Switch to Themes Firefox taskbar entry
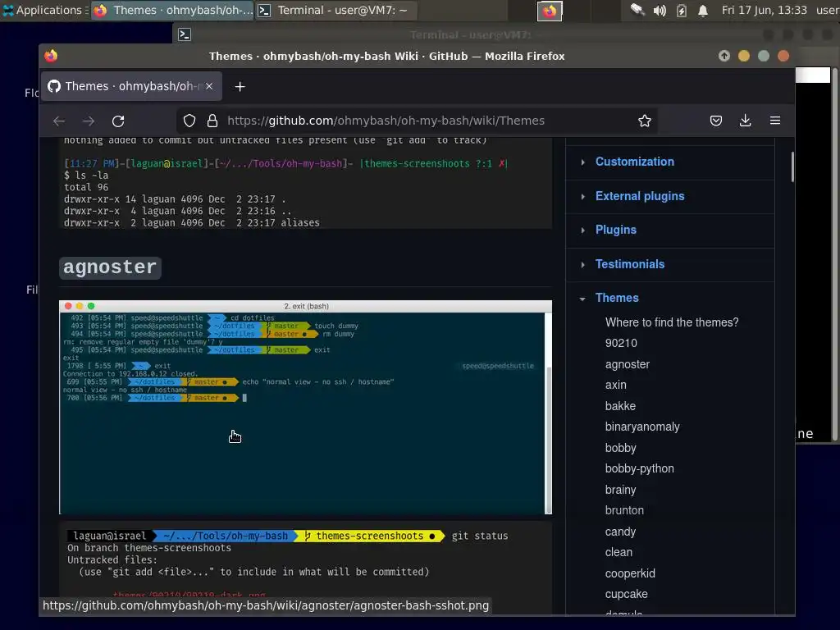Image resolution: width=840 pixels, height=630 pixels. click(x=172, y=10)
